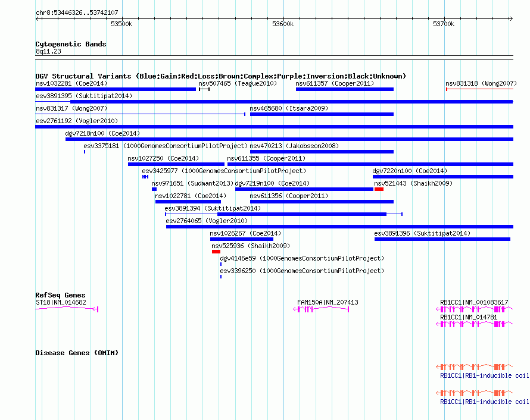Viewport: 530px width, 420px height.
Task: Click nsv1026267 (Coe2014) label
Action: 245,233
